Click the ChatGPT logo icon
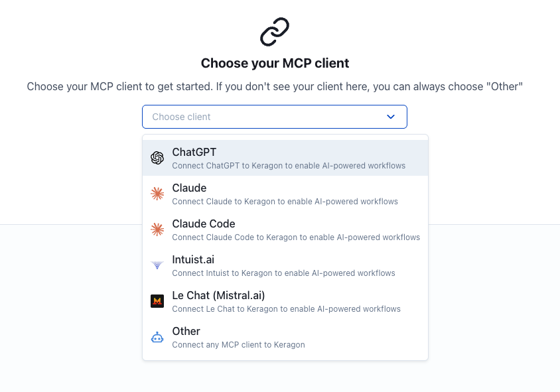This screenshot has width=560, height=392. (x=157, y=158)
